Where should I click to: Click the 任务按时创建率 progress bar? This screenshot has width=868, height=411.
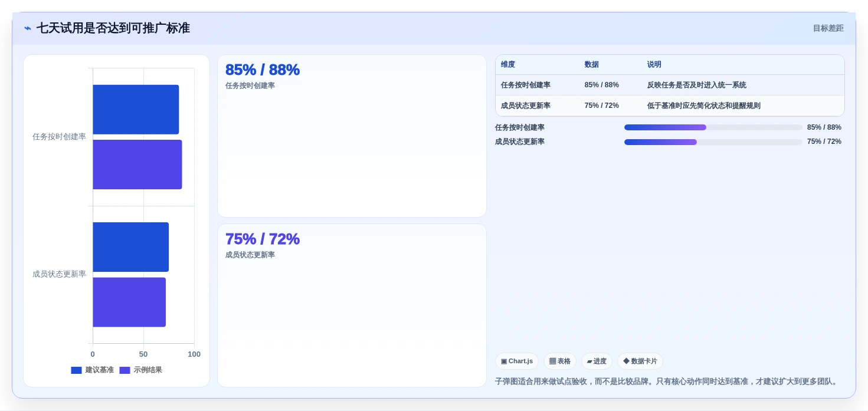[713, 127]
